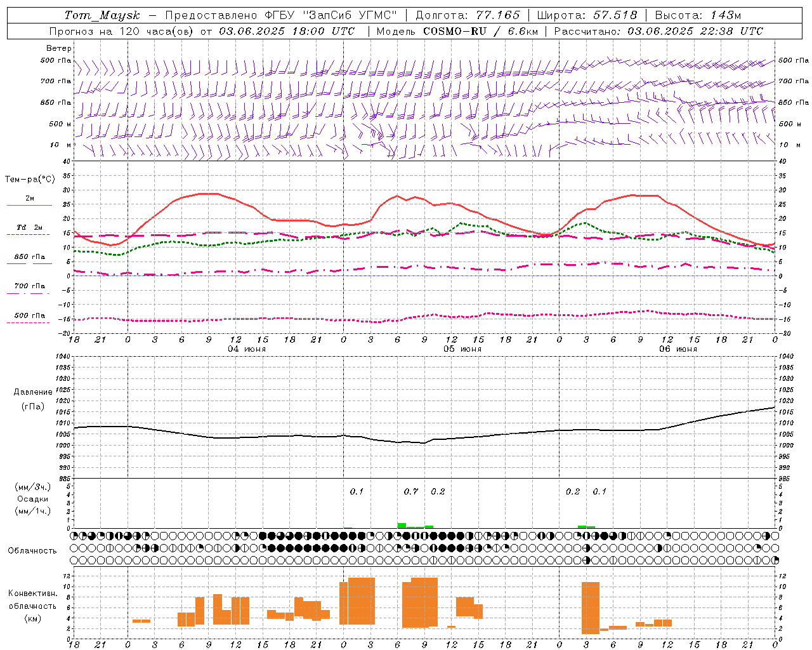Click the 0.7 precipitation amount value
This screenshot has height=650, width=812.
(x=411, y=492)
